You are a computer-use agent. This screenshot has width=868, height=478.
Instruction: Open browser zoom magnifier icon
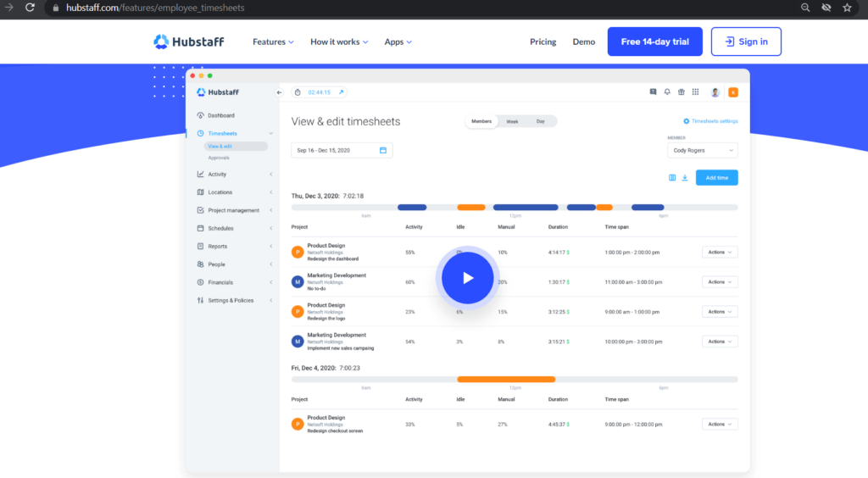[805, 8]
